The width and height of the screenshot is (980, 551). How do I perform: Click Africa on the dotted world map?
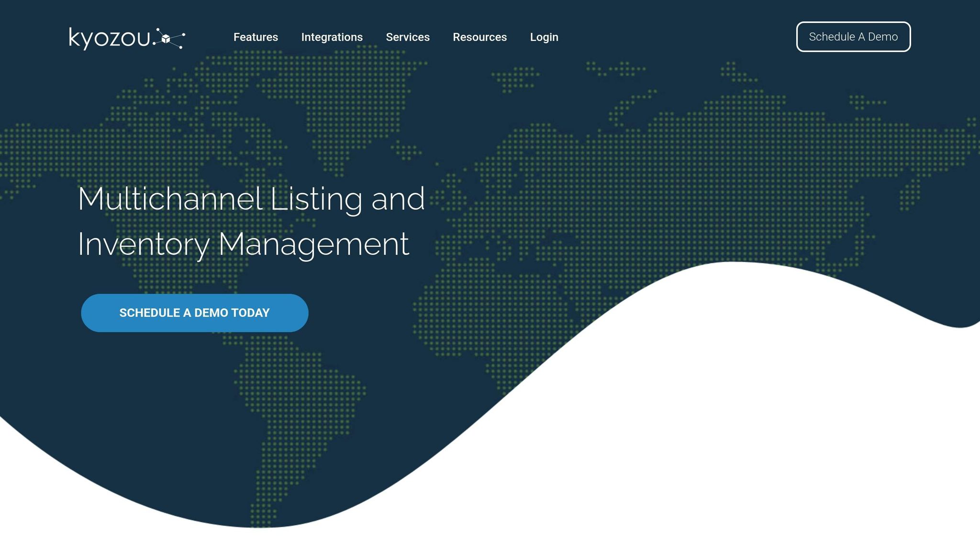tap(483, 311)
